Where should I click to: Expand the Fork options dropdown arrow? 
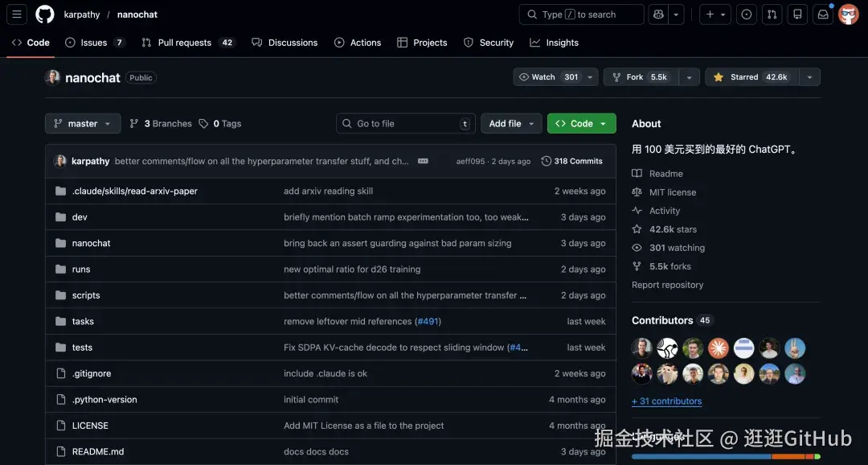tap(690, 77)
